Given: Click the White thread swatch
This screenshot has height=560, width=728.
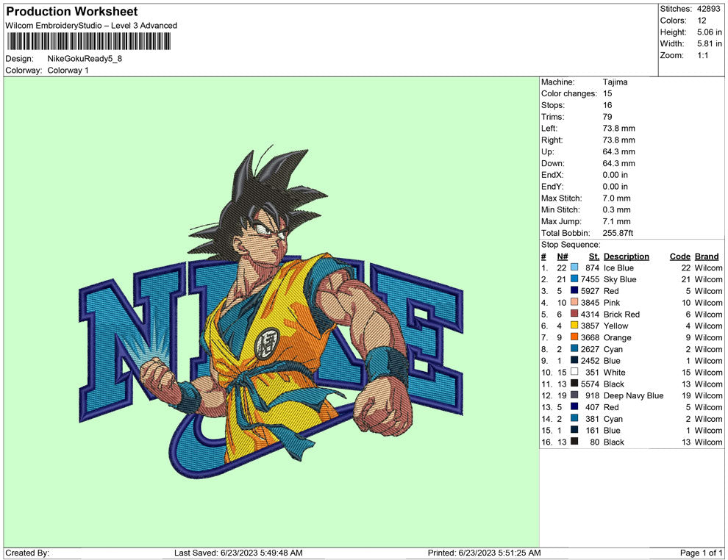Looking at the screenshot, I should [574, 373].
